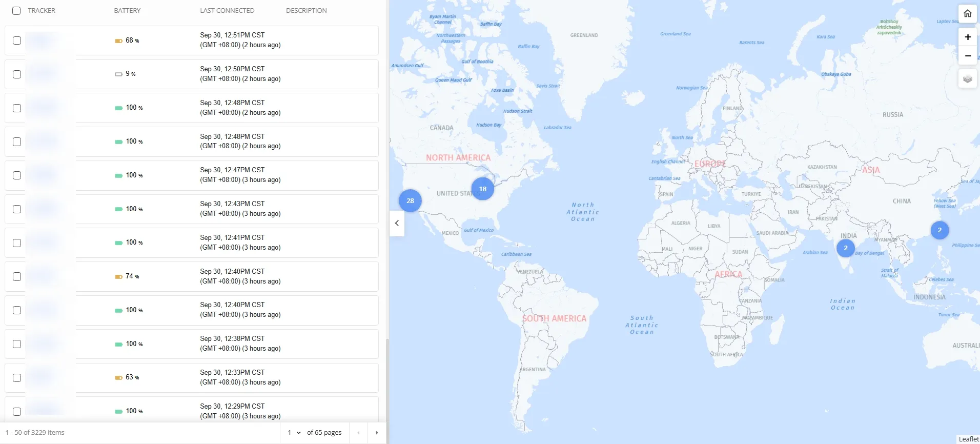Image resolution: width=980 pixels, height=444 pixels.
Task: Click the battery icon beside 68 %
Action: pos(118,41)
